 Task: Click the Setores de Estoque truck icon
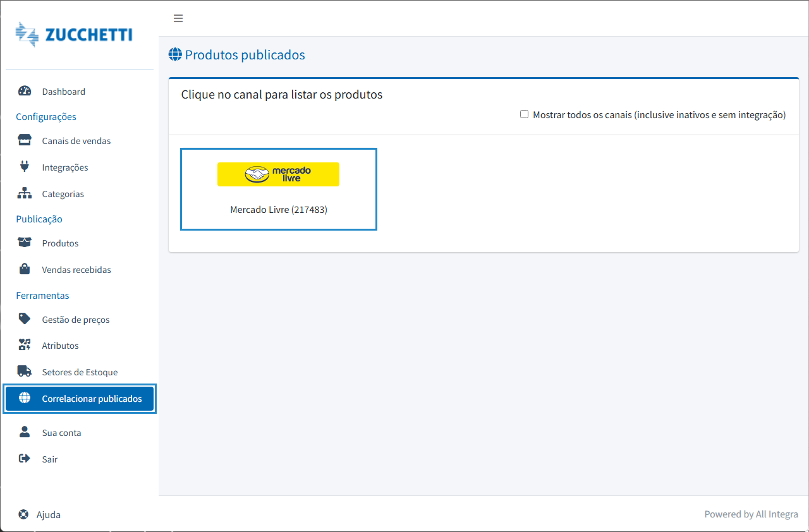pos(25,372)
